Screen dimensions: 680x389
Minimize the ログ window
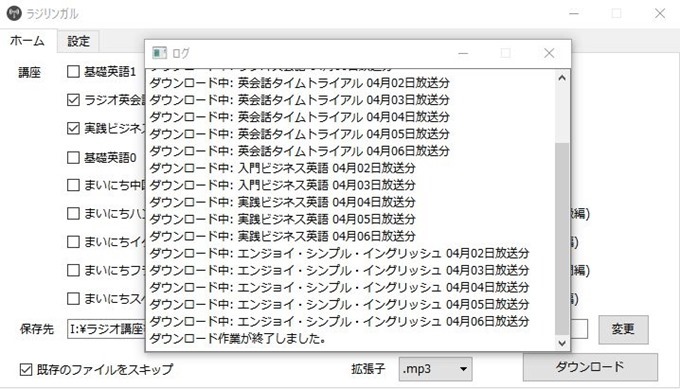[x=463, y=53]
